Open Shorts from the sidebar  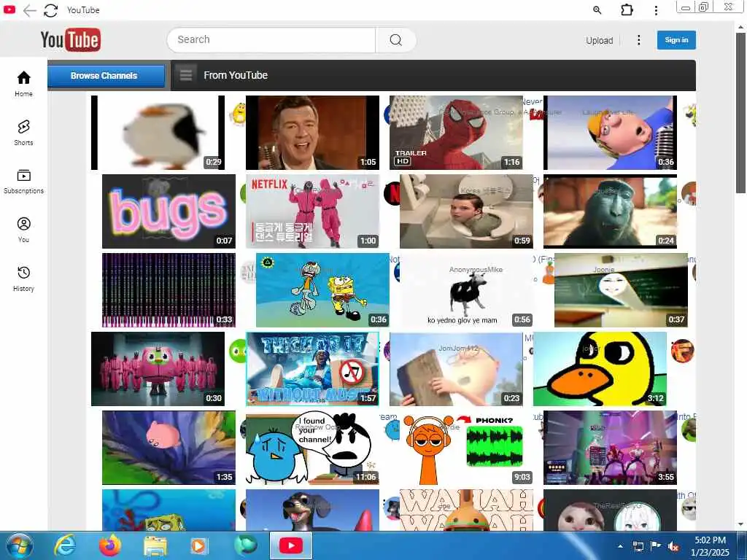coord(23,133)
